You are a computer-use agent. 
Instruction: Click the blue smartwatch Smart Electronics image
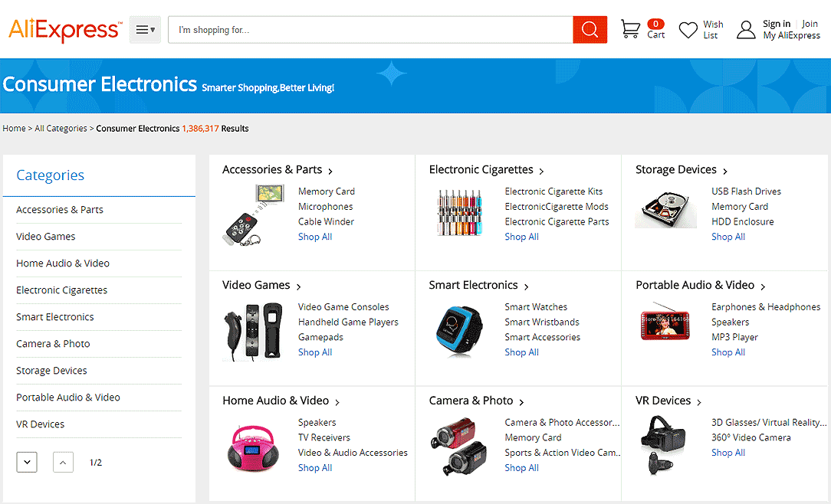click(460, 330)
